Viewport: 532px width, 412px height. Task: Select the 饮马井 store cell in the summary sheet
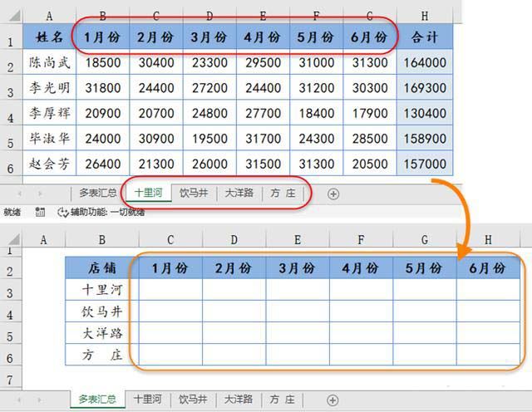pos(101,311)
